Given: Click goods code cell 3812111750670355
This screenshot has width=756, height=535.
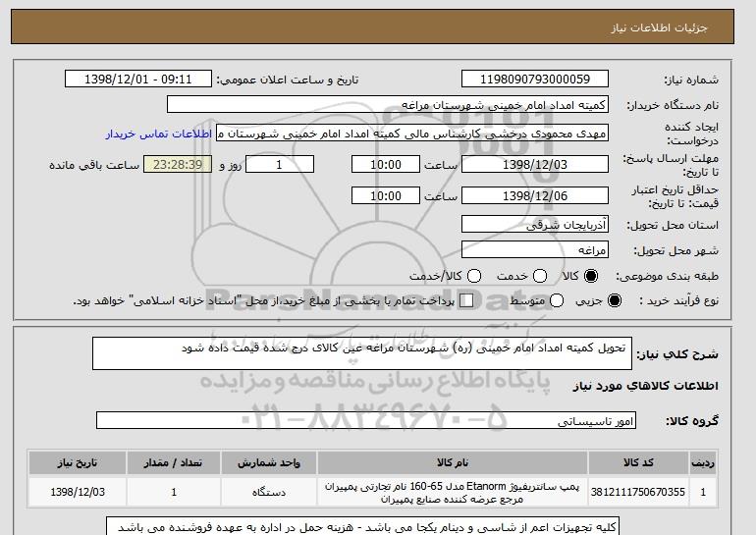Looking at the screenshot, I should point(638,492).
